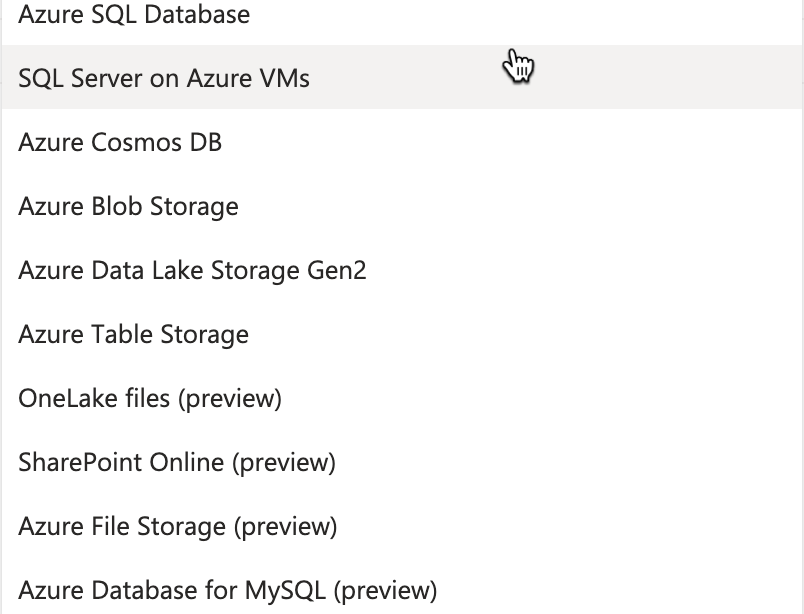Screen dimensions: 804x614
Task: Choose SharePoint Online (preview) source
Action: tap(402, 462)
